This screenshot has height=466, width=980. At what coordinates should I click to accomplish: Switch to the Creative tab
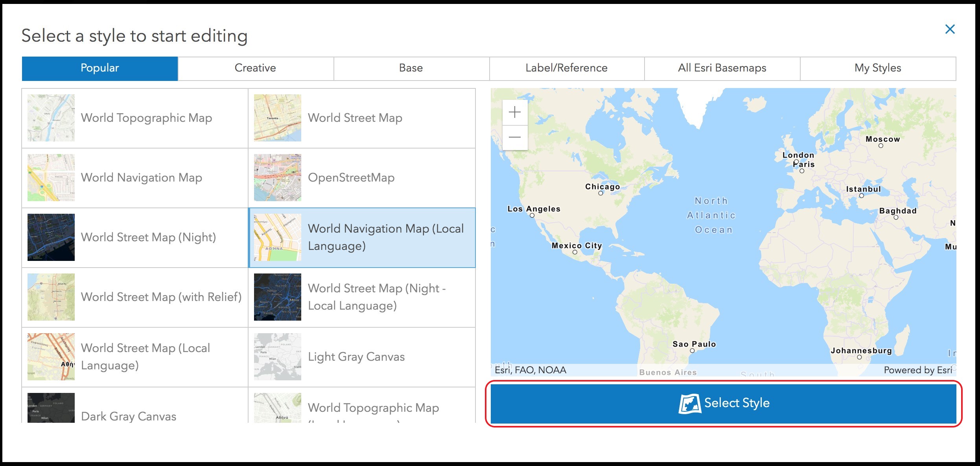(255, 68)
